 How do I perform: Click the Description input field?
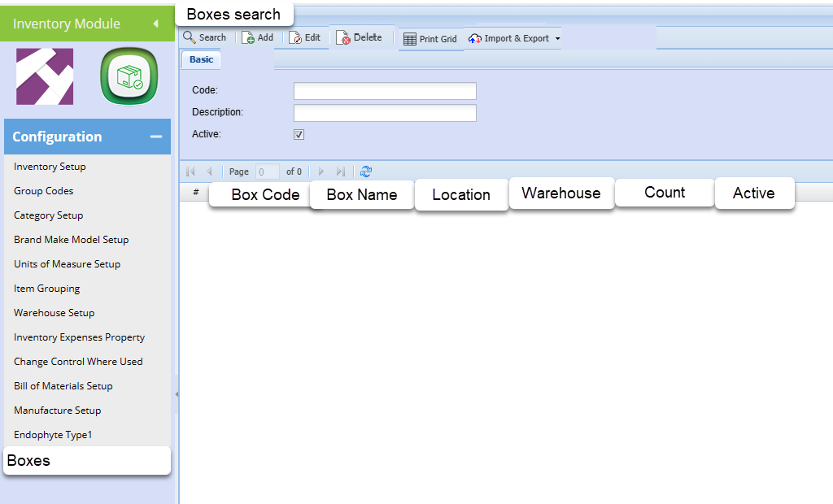click(385, 113)
